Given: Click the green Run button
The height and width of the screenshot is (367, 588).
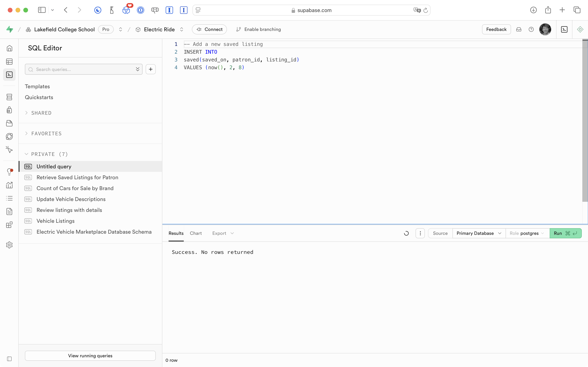Looking at the screenshot, I should pyautogui.click(x=565, y=233).
